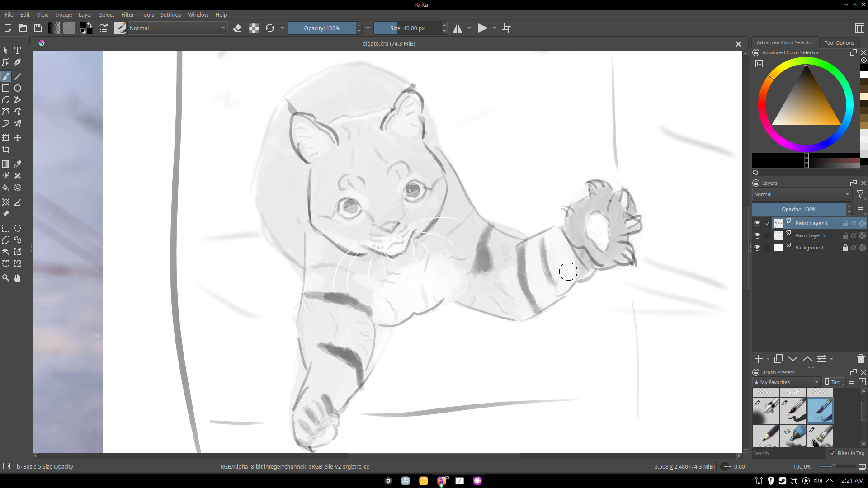Select the Rectangle shape tool
Screen dimensions: 868x488
click(6, 88)
